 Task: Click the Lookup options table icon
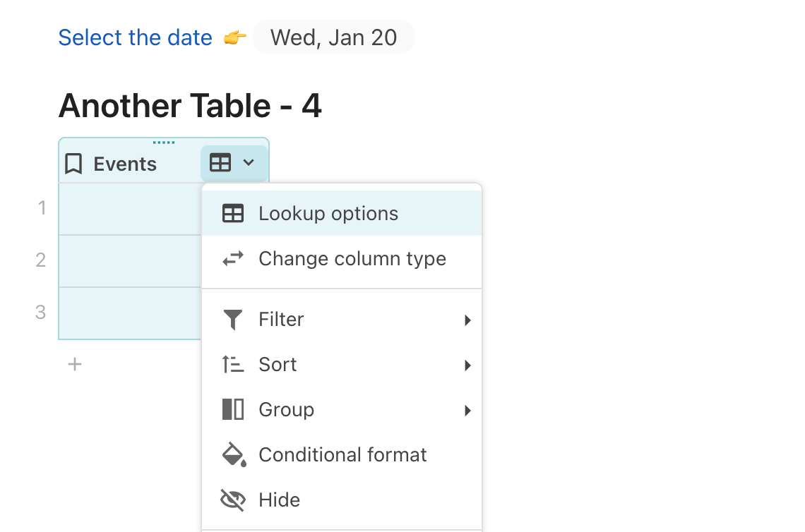click(233, 214)
